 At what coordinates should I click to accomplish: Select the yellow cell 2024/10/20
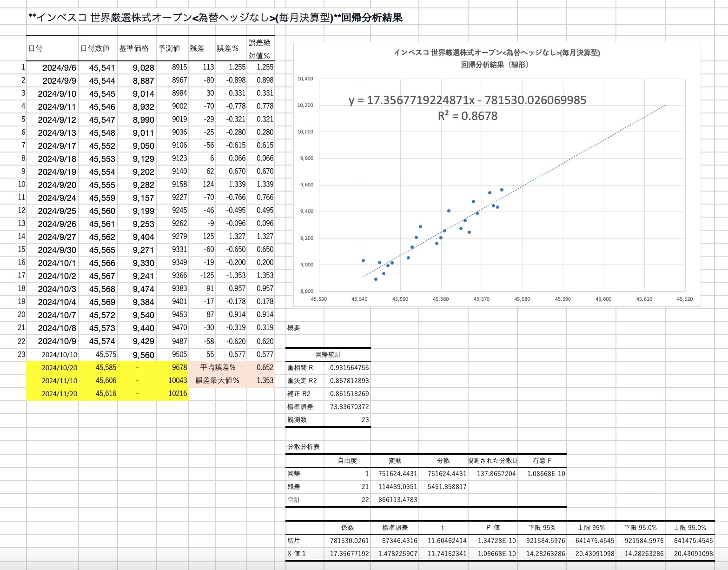[x=60, y=367]
